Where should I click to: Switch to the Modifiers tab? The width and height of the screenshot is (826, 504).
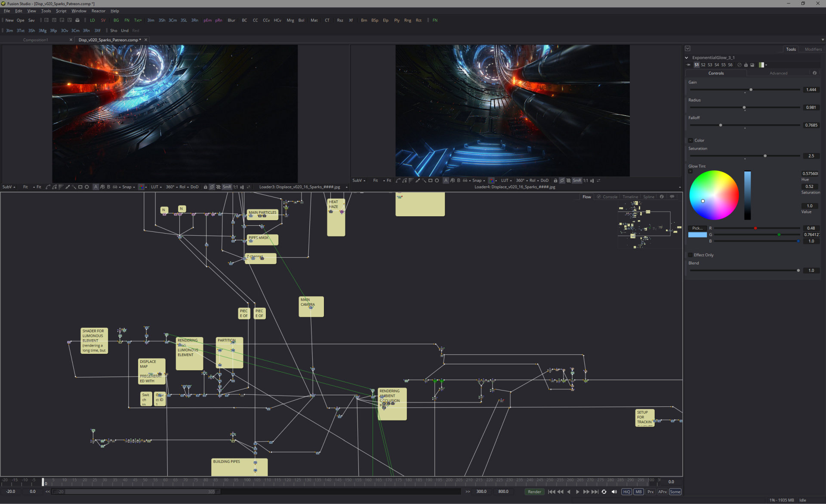coord(813,49)
